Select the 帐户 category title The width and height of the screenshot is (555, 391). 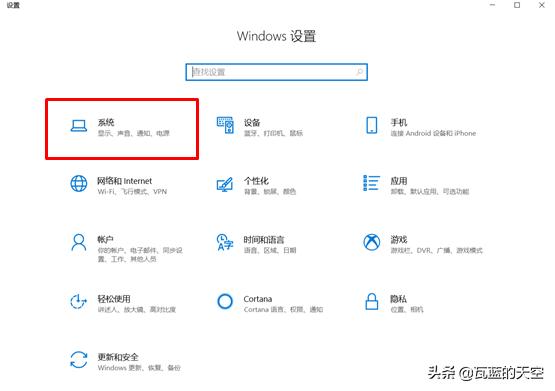(x=105, y=240)
